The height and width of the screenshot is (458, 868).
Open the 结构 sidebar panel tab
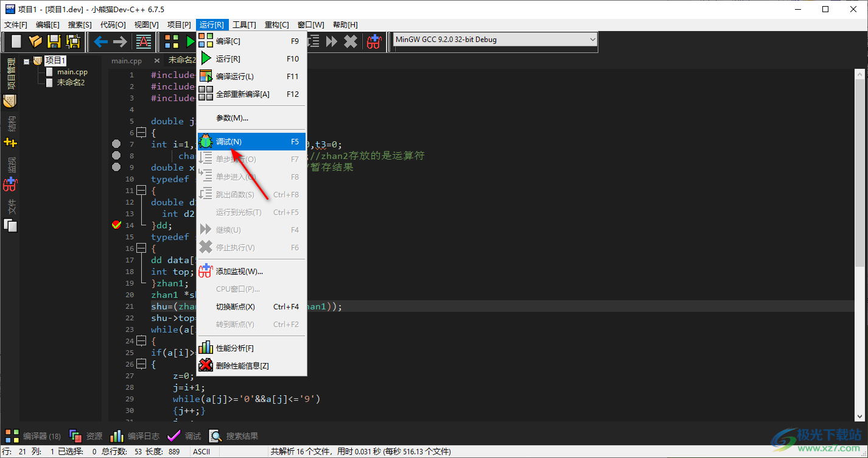(x=10, y=124)
